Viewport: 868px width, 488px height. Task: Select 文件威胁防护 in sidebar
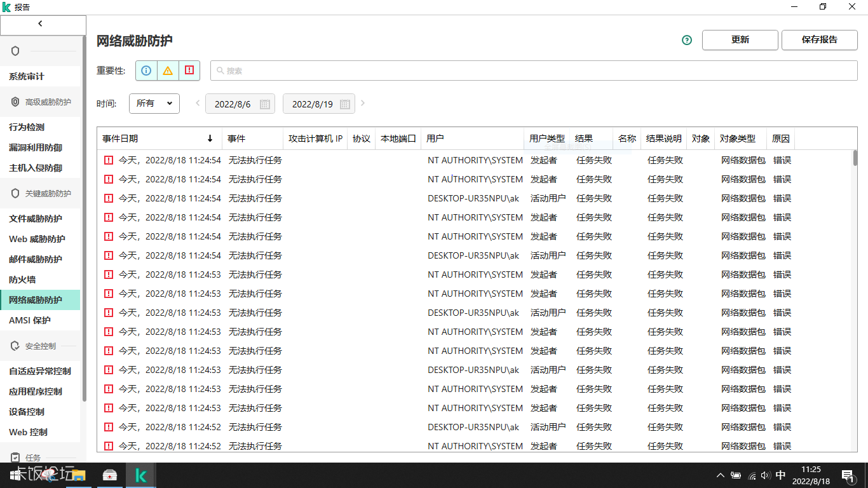40,219
